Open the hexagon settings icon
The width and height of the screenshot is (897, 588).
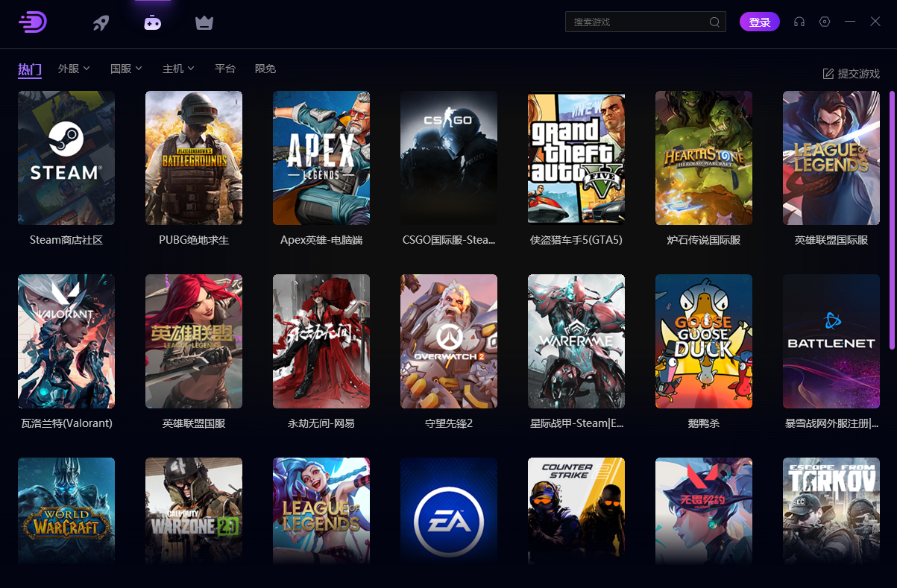tap(825, 22)
